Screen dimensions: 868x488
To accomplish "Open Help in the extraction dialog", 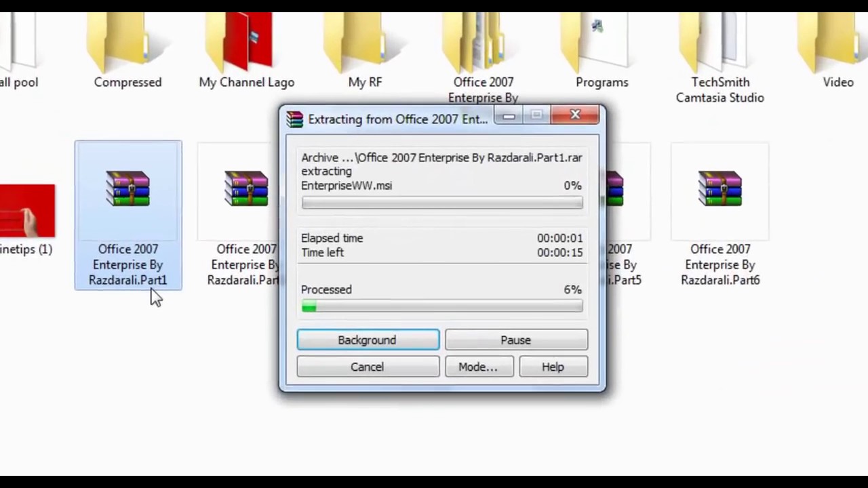I will coord(553,367).
